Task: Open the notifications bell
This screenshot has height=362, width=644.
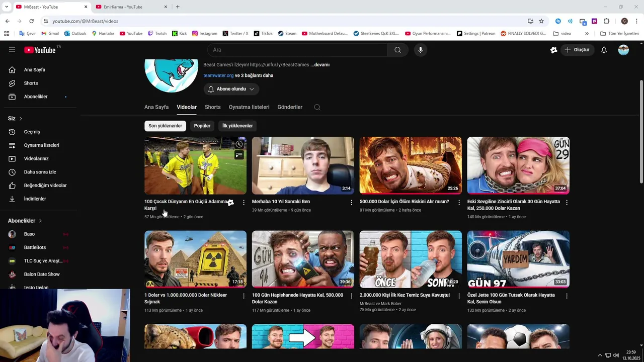Action: [x=604, y=50]
